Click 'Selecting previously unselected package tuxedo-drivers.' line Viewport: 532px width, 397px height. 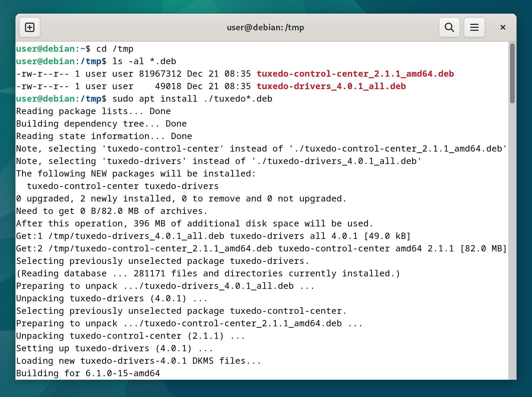[163, 261]
